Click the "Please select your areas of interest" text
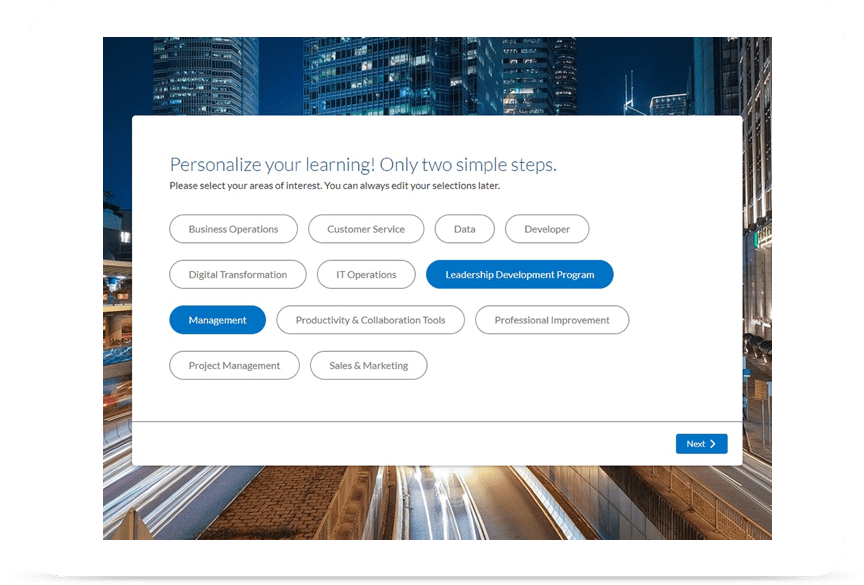Viewport: 864px width, 585px height. pyautogui.click(x=334, y=186)
